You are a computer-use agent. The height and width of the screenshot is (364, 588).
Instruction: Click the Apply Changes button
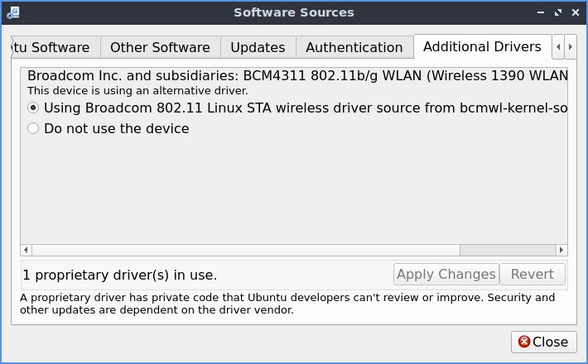[446, 274]
